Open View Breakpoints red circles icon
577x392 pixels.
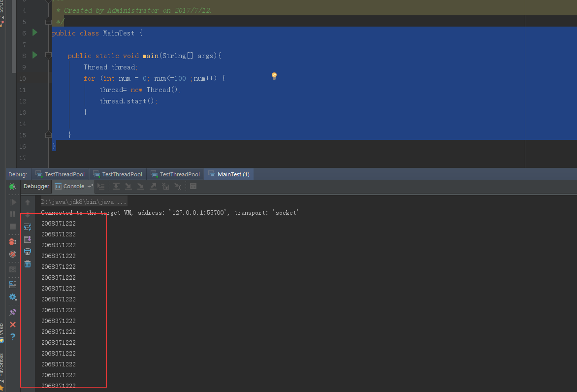[x=13, y=242]
